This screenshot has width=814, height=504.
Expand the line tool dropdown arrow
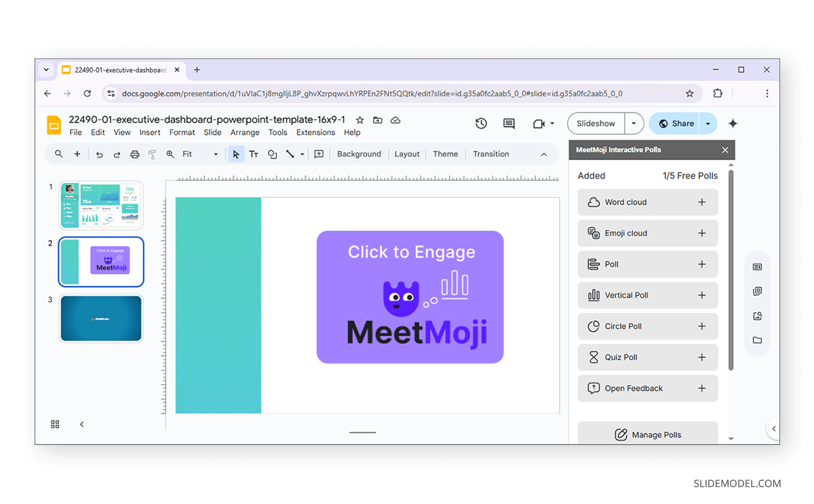(x=302, y=154)
